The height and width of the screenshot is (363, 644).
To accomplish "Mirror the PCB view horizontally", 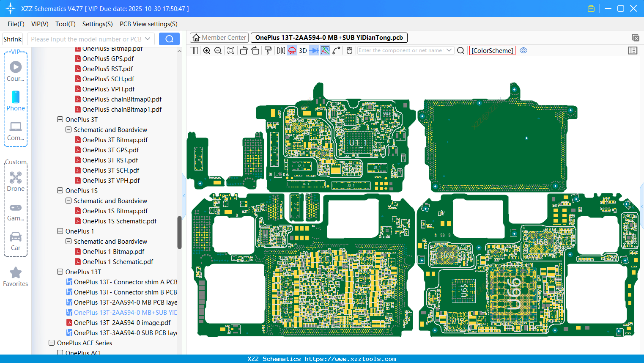I will [281, 51].
